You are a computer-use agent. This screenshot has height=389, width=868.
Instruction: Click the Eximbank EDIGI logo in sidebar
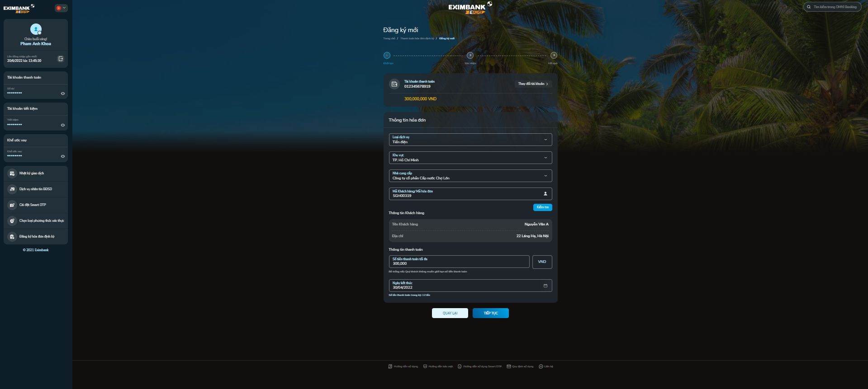(x=19, y=9)
